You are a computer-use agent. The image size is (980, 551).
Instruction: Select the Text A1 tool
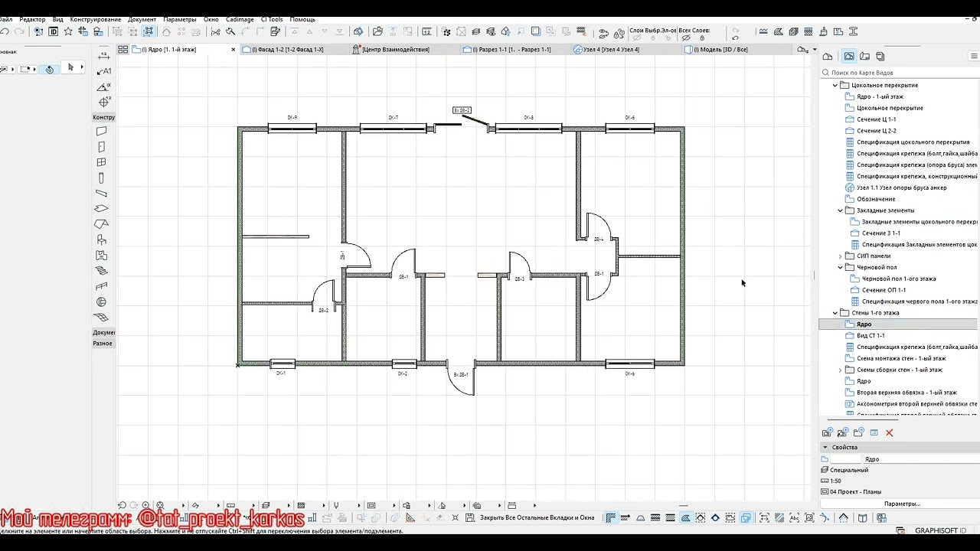(104, 70)
